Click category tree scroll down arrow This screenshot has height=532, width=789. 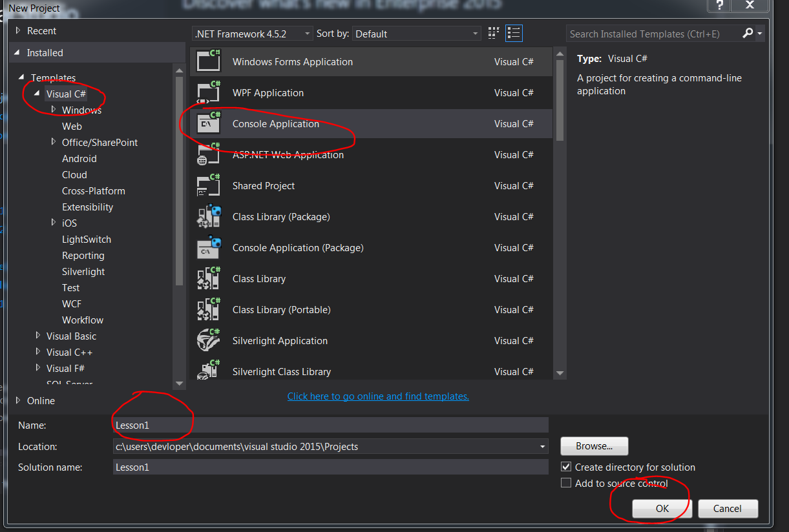click(179, 383)
